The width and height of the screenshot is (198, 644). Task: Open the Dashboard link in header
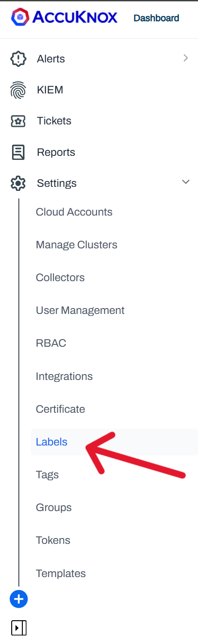tap(156, 18)
